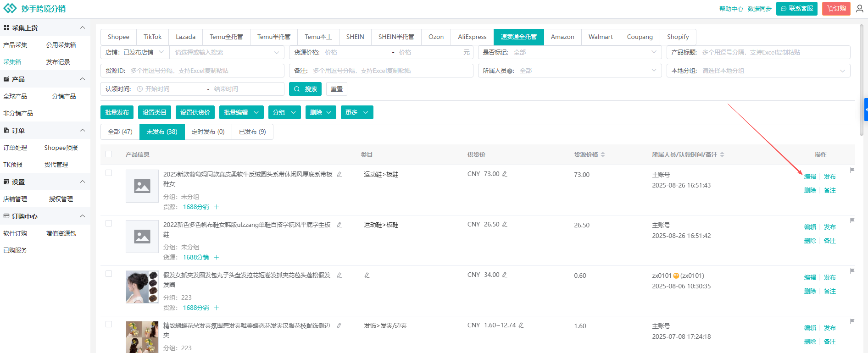Screen dimensions: 868x353
Task: Click edit pencil icon beside first product title
Action: 339,175
